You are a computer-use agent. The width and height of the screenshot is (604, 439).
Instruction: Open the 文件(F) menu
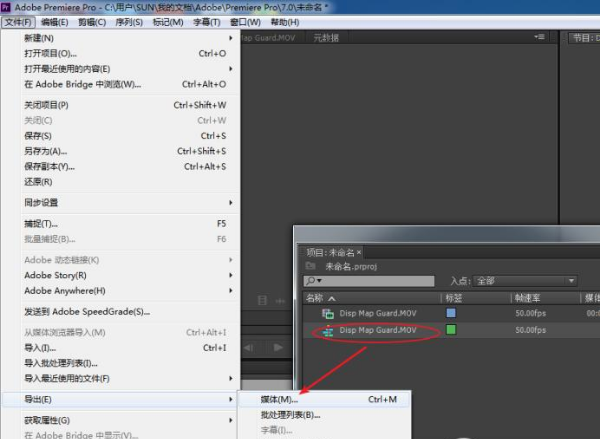(18, 22)
